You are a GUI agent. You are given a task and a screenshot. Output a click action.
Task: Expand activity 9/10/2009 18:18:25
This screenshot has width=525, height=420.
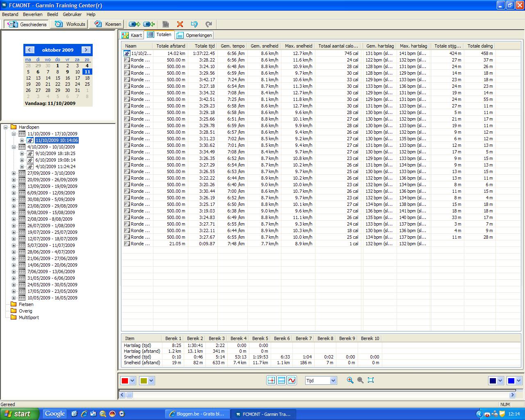(22, 153)
